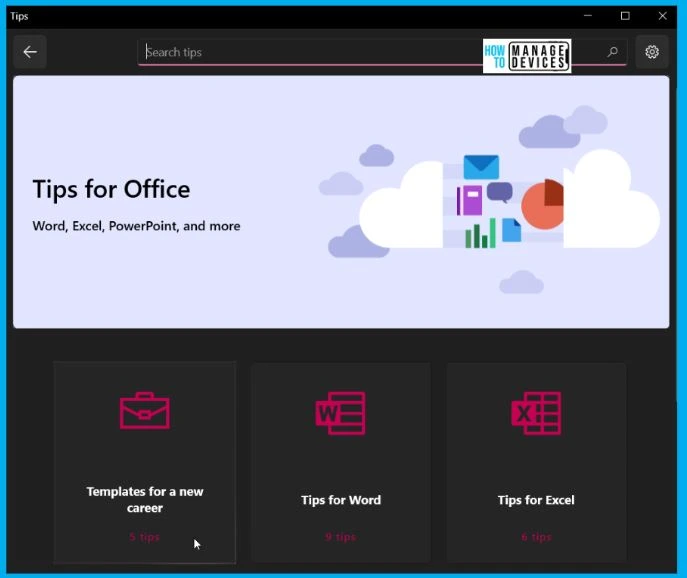This screenshot has height=578, width=687.
Task: Click the Word document icon
Action: 340,413
